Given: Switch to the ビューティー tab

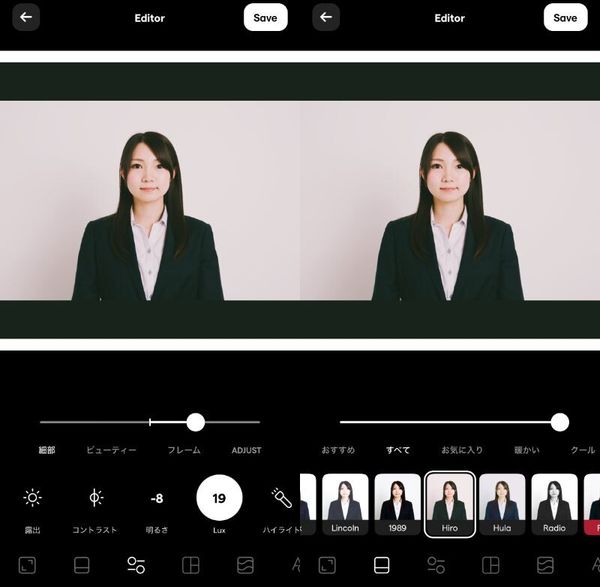Looking at the screenshot, I should click(x=111, y=450).
